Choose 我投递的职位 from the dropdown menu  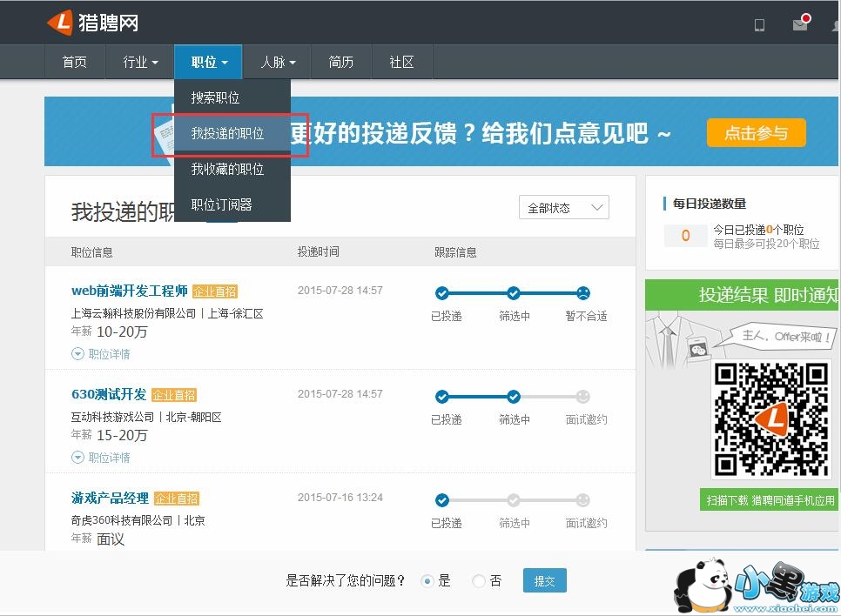232,133
